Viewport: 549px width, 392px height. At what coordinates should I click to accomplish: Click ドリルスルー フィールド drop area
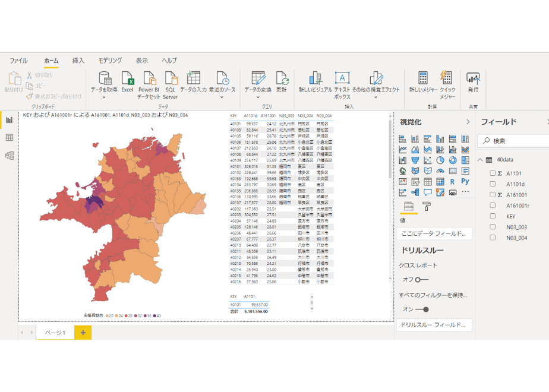(x=434, y=325)
